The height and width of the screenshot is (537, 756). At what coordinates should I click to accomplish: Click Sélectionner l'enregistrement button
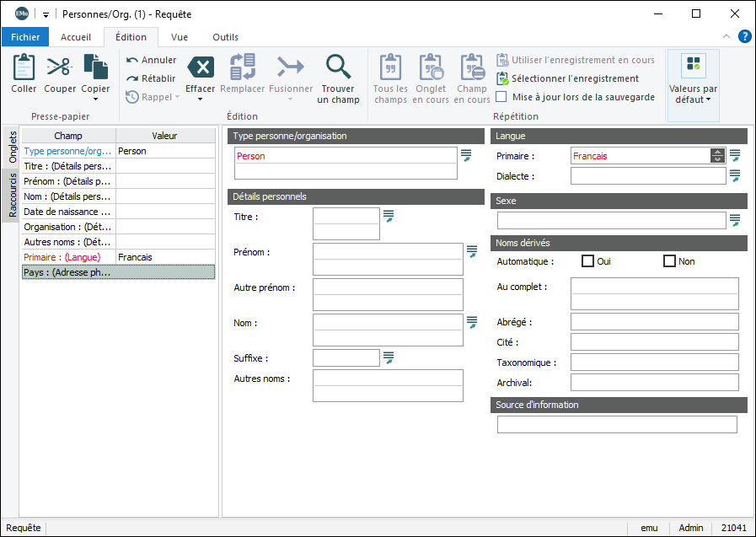click(x=568, y=78)
